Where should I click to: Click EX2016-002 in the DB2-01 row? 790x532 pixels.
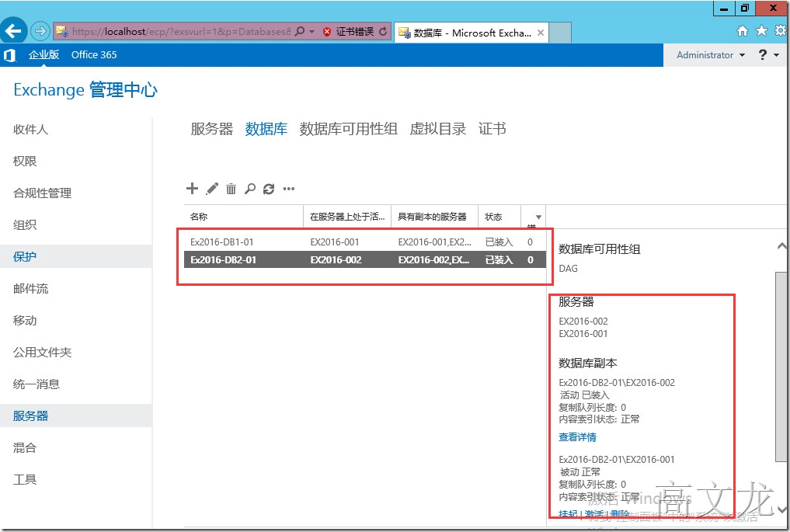pyautogui.click(x=336, y=260)
